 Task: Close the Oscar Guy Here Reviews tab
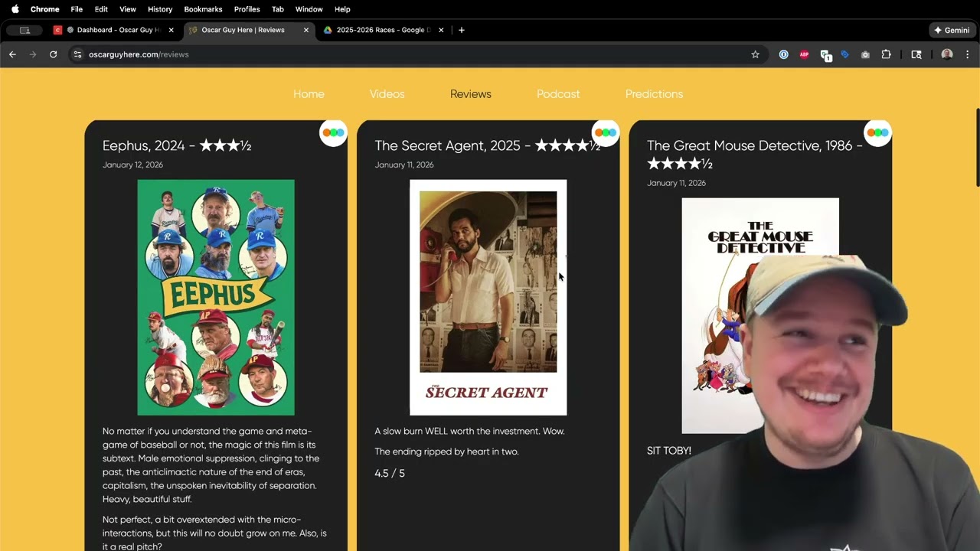coord(306,30)
